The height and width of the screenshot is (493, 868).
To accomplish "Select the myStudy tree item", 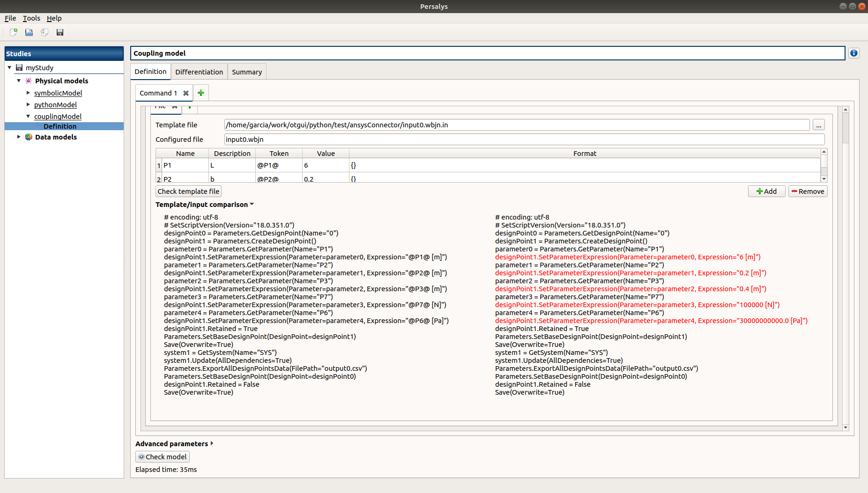I will [39, 68].
